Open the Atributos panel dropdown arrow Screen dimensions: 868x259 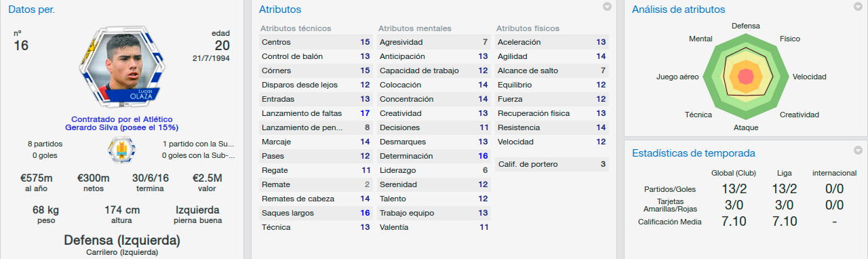(608, 7)
